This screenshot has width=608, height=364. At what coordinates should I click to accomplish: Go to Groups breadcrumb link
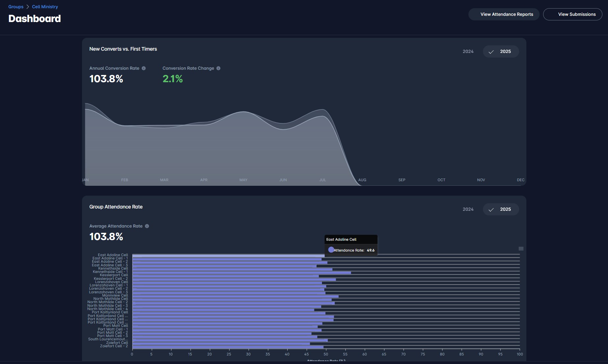click(16, 7)
